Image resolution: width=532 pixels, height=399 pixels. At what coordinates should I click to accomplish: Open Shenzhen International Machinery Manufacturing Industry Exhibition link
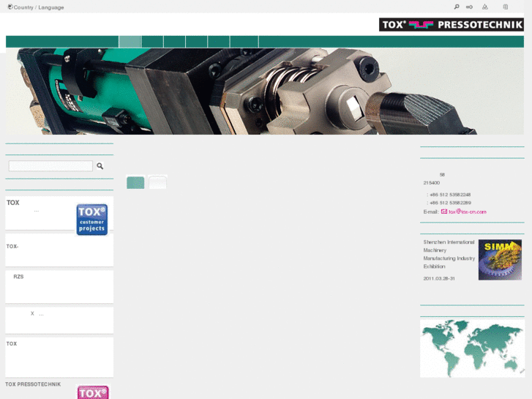[449, 254]
